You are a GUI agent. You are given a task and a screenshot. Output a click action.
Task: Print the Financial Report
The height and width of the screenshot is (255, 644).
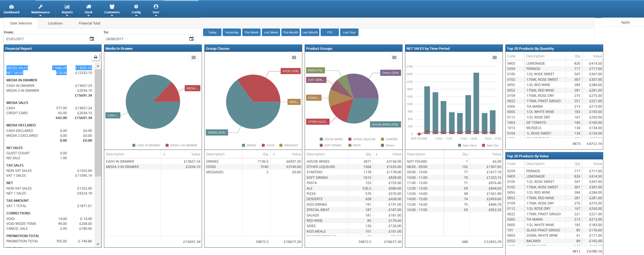96,57
